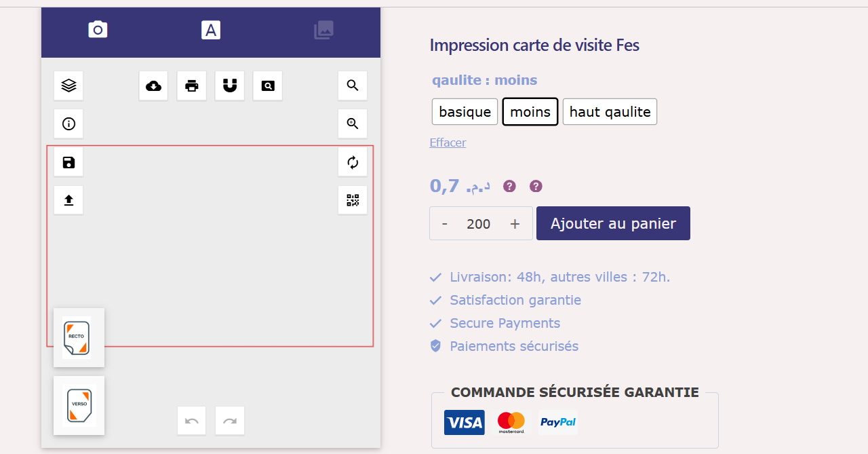This screenshot has height=454, width=868.
Task: Open the camera photo tab
Action: click(98, 30)
